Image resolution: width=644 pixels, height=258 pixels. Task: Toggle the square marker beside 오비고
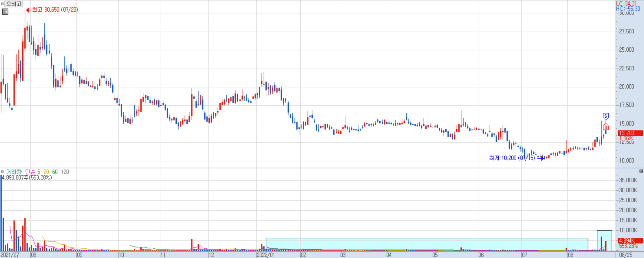pos(2,4)
